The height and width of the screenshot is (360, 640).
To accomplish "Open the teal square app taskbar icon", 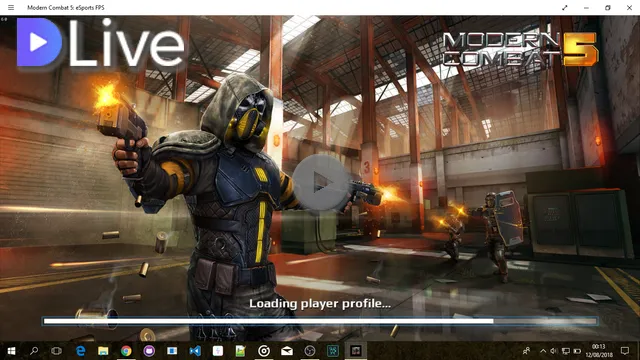I will tap(333, 351).
